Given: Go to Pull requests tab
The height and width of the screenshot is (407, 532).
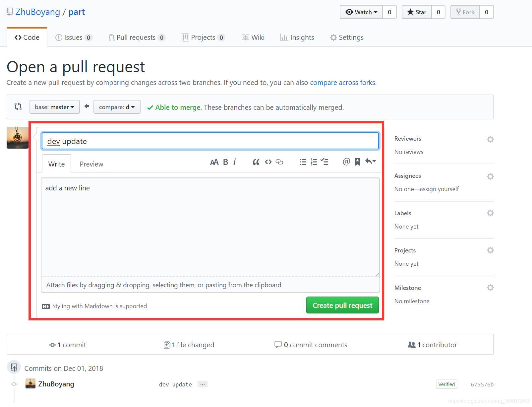Looking at the screenshot, I should [137, 37].
